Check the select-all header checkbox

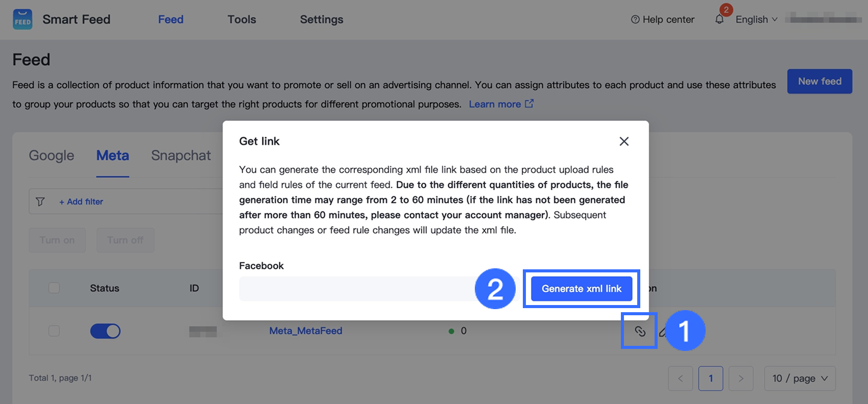click(x=54, y=288)
